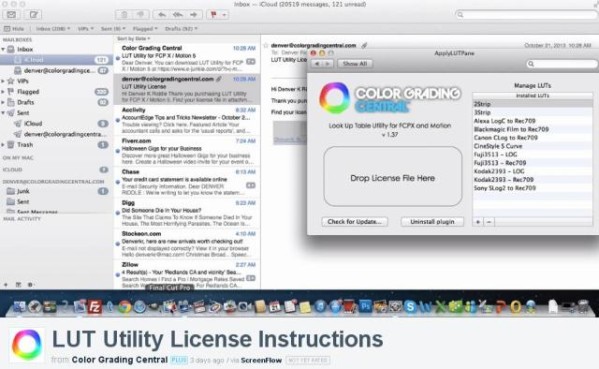Click the Compose new message icon
Viewport: 599px width, 369px height.
coord(34,15)
